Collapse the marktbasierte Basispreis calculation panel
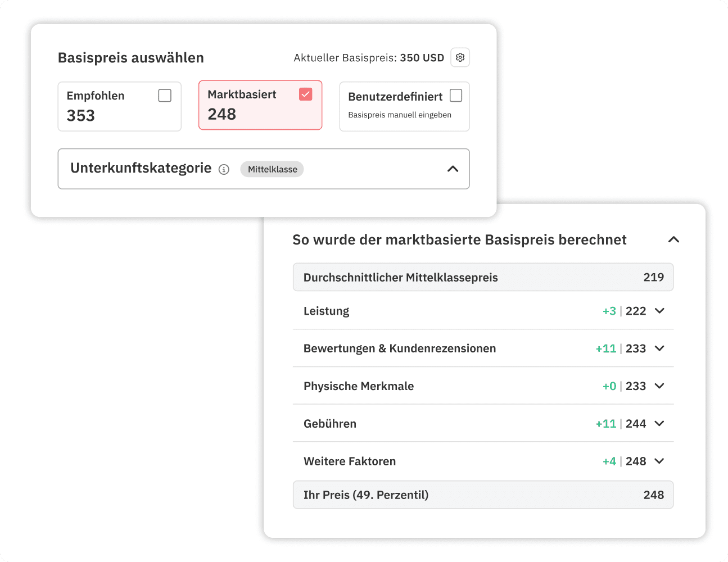Screen dimensions: 728x562 pyautogui.click(x=673, y=239)
